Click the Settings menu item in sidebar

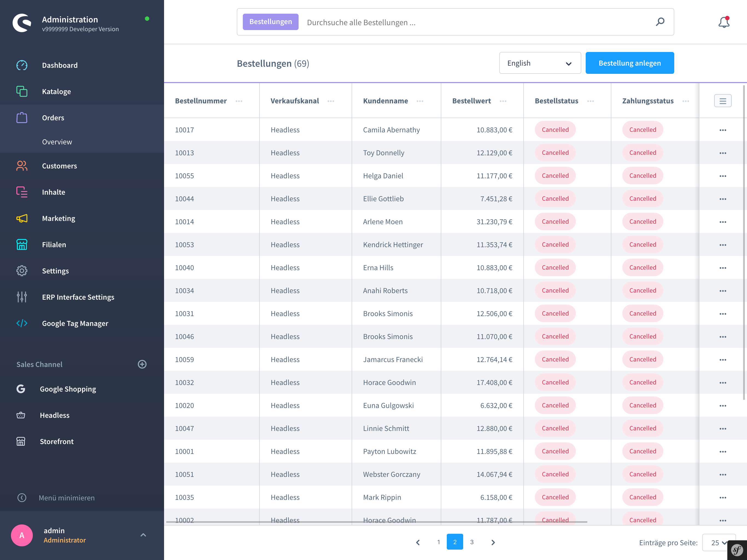coord(55,271)
